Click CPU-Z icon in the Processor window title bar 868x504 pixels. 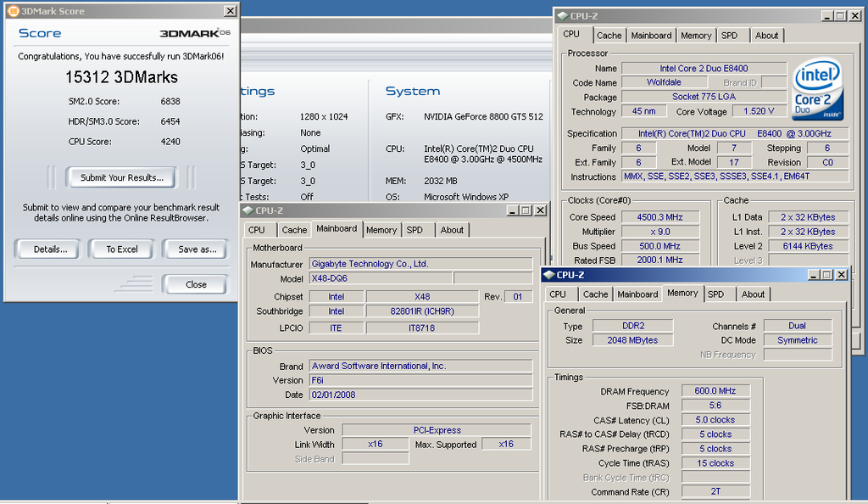point(561,16)
